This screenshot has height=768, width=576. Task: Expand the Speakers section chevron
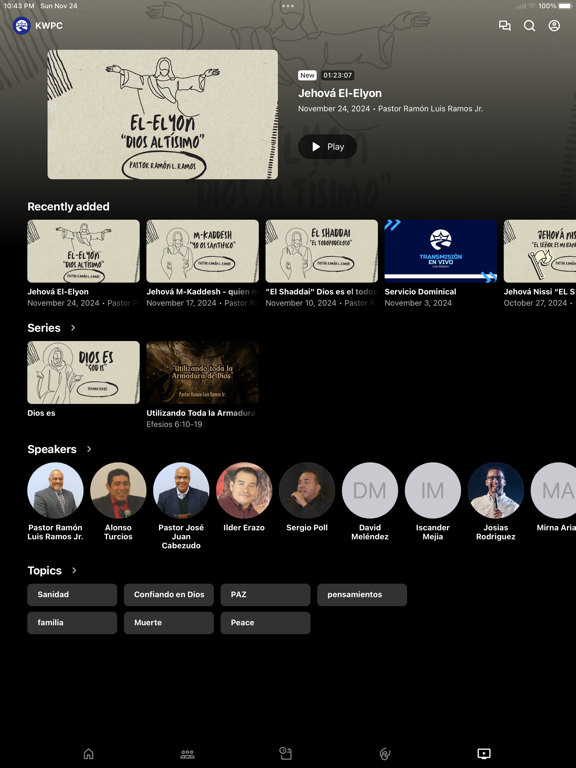(89, 449)
